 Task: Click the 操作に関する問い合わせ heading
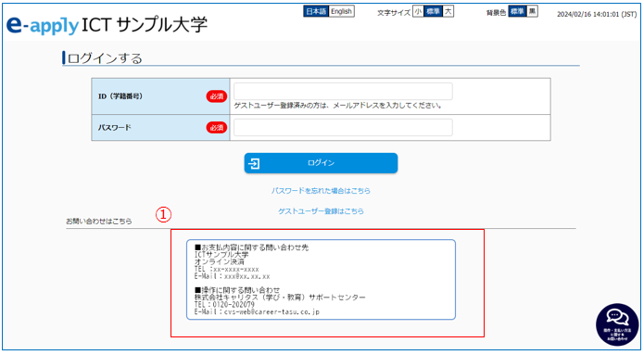pyautogui.click(x=237, y=290)
